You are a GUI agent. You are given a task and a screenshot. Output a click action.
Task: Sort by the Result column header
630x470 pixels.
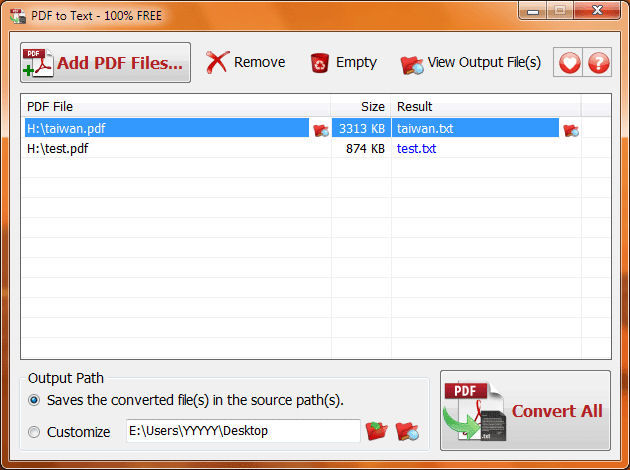click(x=486, y=106)
